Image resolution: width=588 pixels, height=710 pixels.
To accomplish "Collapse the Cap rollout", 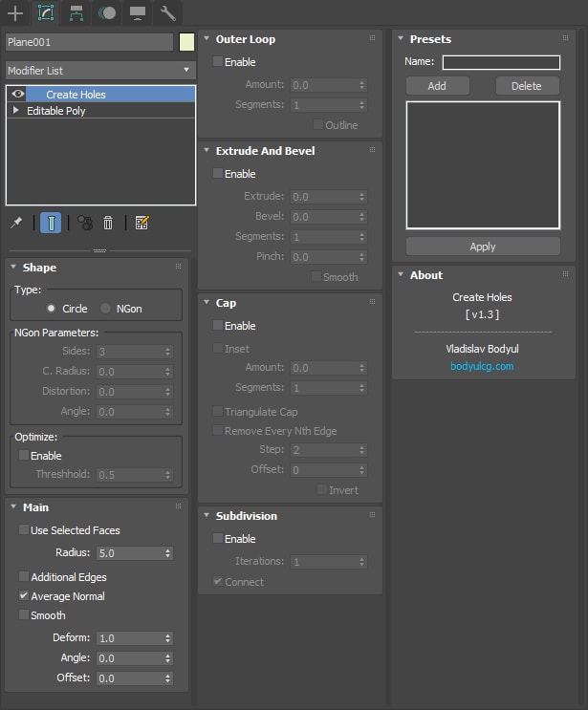I will pos(207,302).
